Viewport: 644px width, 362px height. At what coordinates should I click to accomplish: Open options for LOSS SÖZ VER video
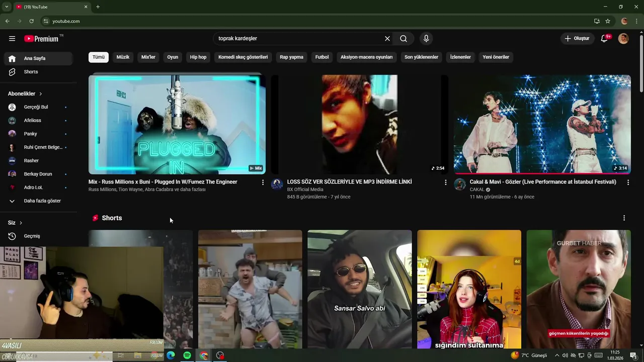tap(445, 183)
